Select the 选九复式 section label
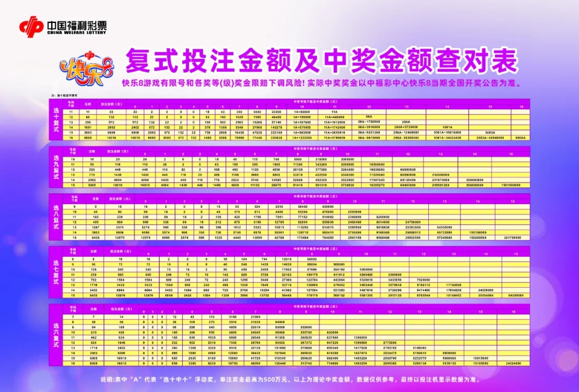This screenshot has width=579, height=392. coord(56,167)
